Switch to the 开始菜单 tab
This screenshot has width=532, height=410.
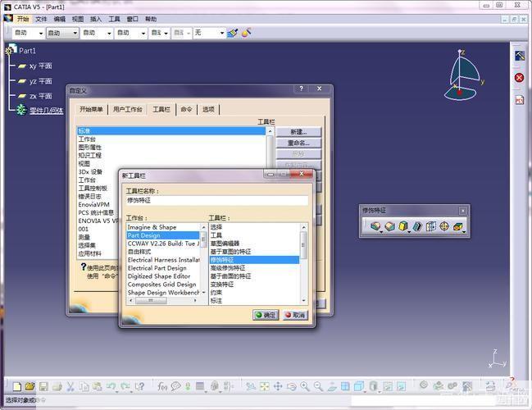pos(91,109)
